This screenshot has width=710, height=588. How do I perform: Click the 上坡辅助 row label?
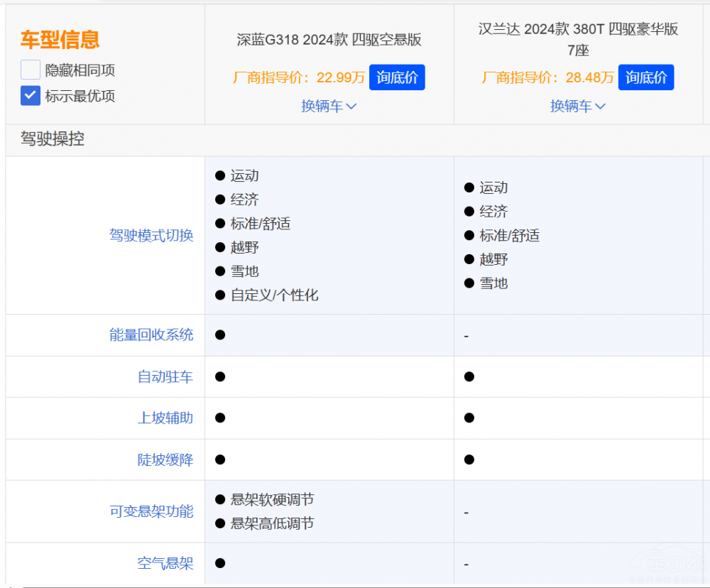pos(165,418)
